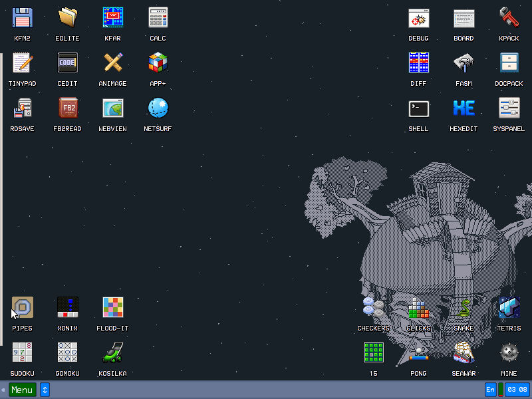Start CHECKERS game icon
The image size is (532, 399).
click(374, 307)
